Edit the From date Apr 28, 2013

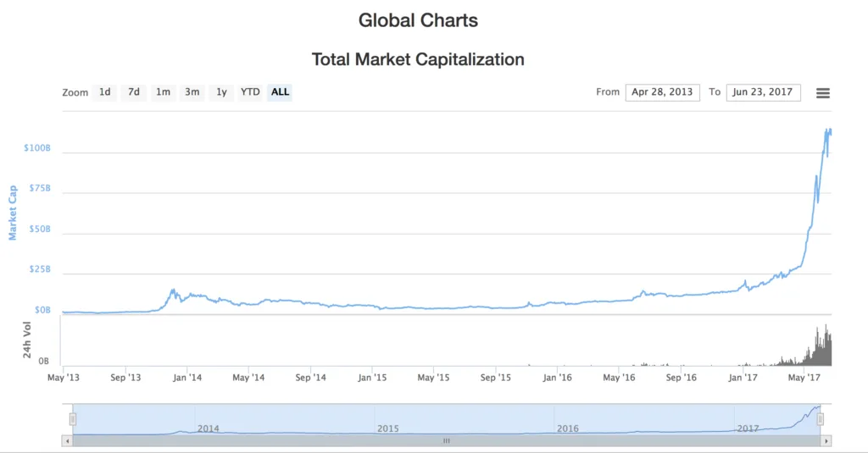(x=662, y=92)
